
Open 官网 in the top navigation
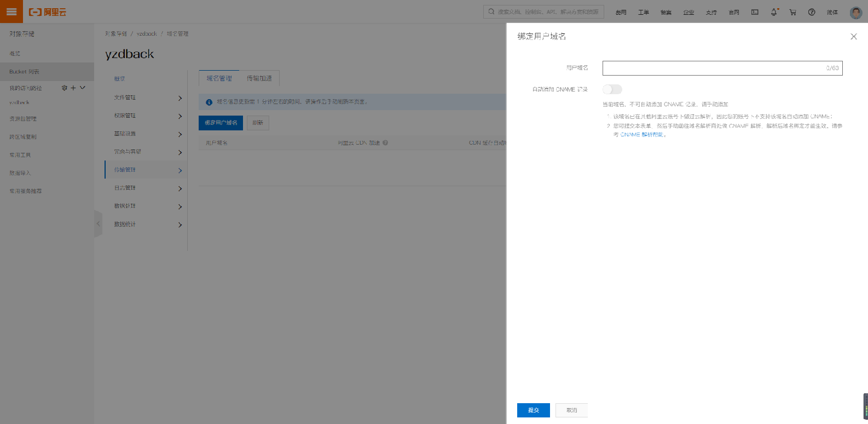click(734, 12)
